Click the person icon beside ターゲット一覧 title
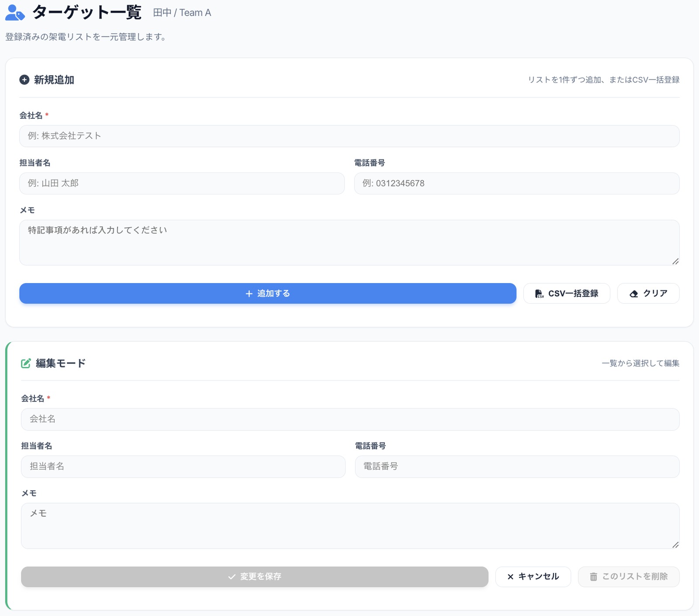The image size is (699, 616). pos(14,12)
